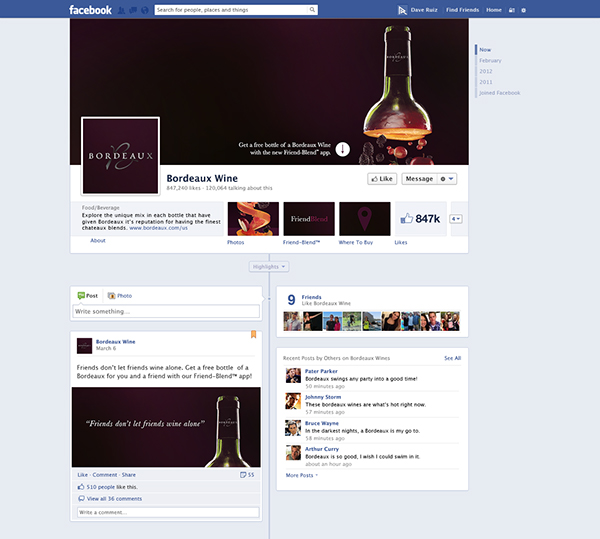The image size is (600, 539).
Task: Open Bruce Wayne name link
Action: [321, 423]
